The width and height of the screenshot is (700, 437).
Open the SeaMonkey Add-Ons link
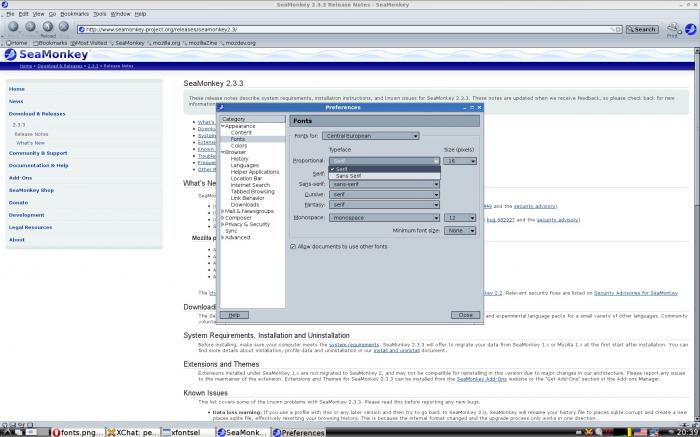pyautogui.click(x=481, y=379)
